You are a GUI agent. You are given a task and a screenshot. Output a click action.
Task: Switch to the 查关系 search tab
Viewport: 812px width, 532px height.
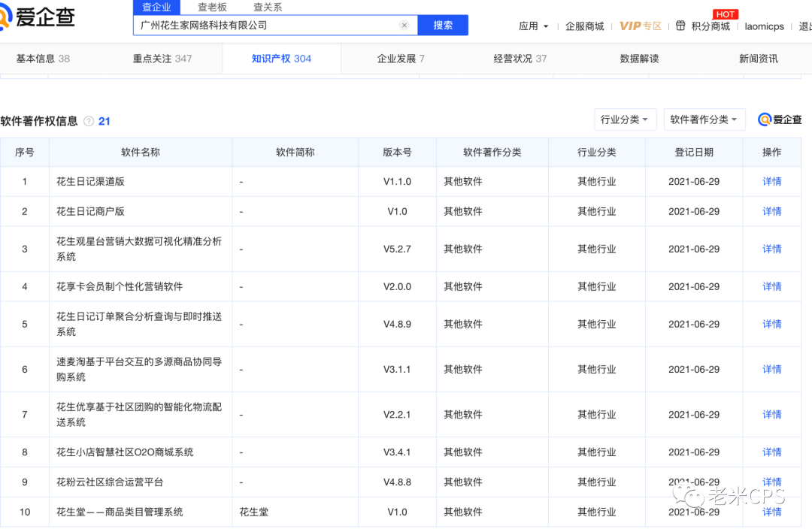[268, 8]
